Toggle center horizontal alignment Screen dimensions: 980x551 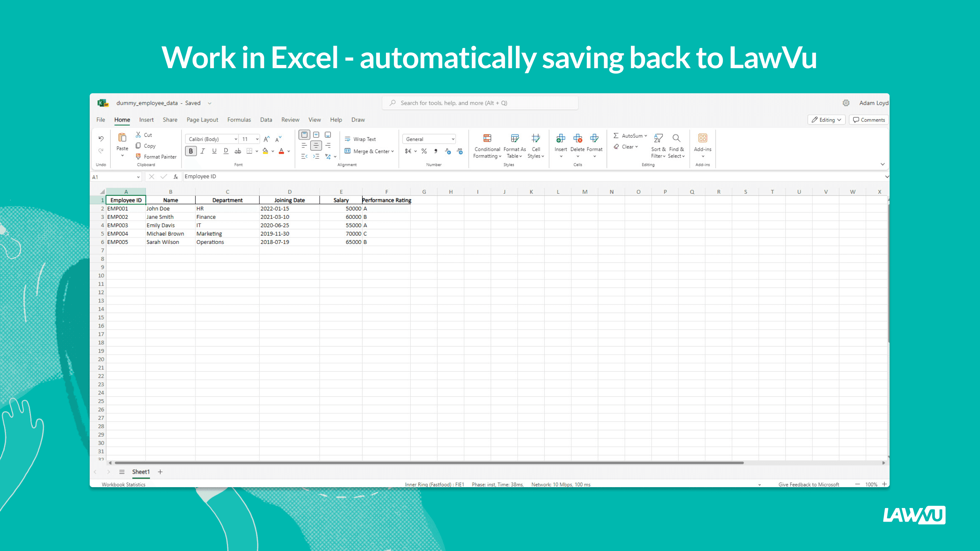click(x=316, y=145)
